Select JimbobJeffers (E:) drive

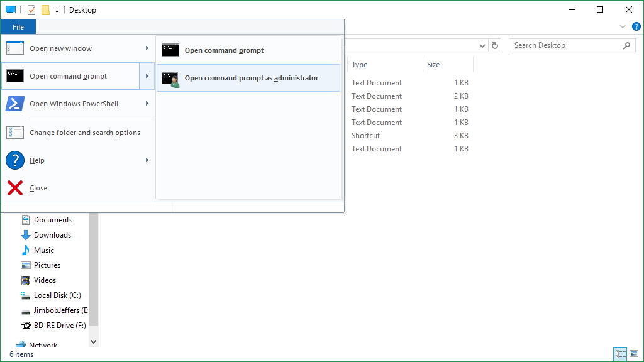60,310
